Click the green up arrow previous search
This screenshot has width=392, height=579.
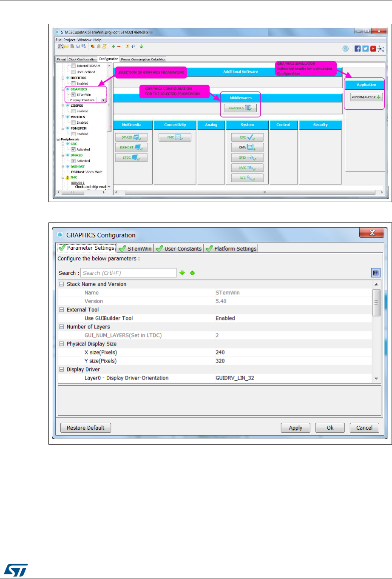(x=192, y=273)
